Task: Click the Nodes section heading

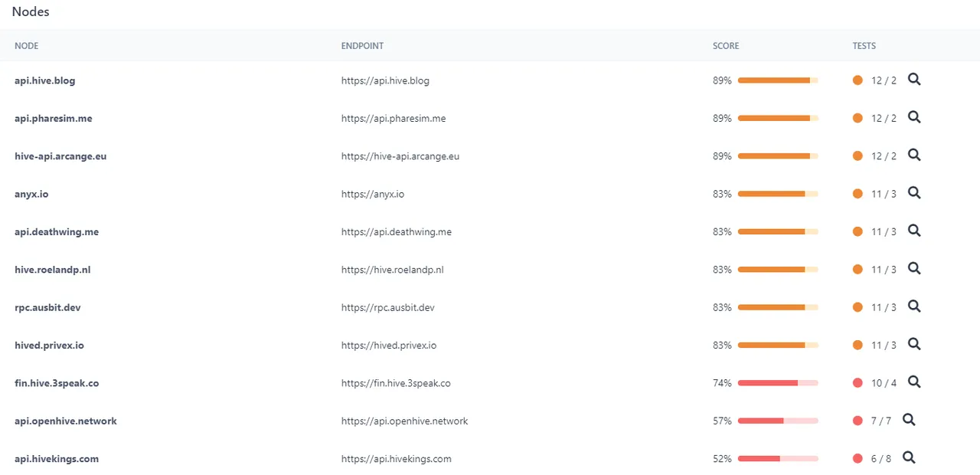Action: [x=31, y=11]
